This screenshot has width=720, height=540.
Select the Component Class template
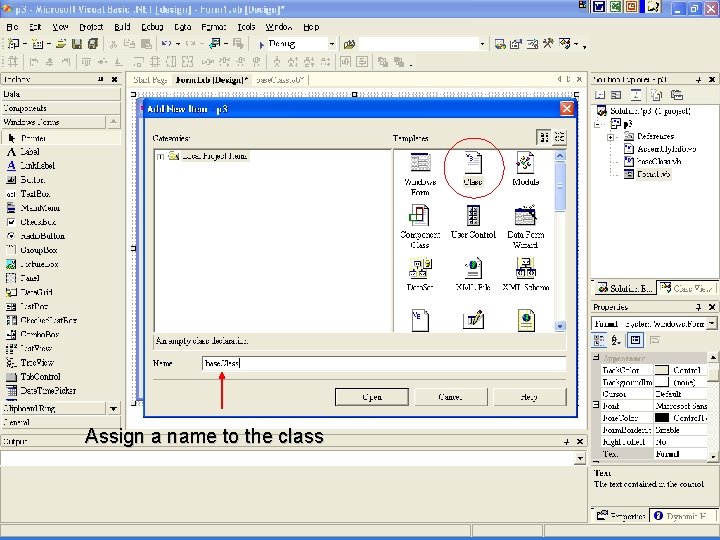click(x=420, y=226)
